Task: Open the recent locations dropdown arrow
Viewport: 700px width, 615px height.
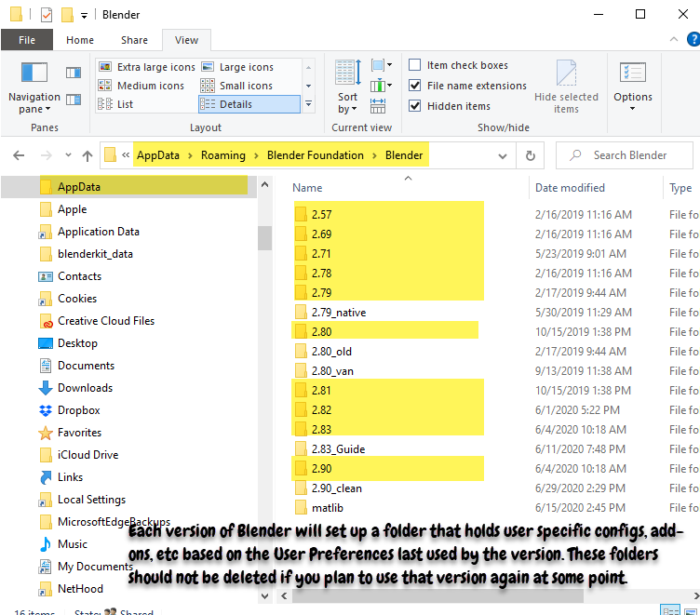Action: [x=68, y=155]
